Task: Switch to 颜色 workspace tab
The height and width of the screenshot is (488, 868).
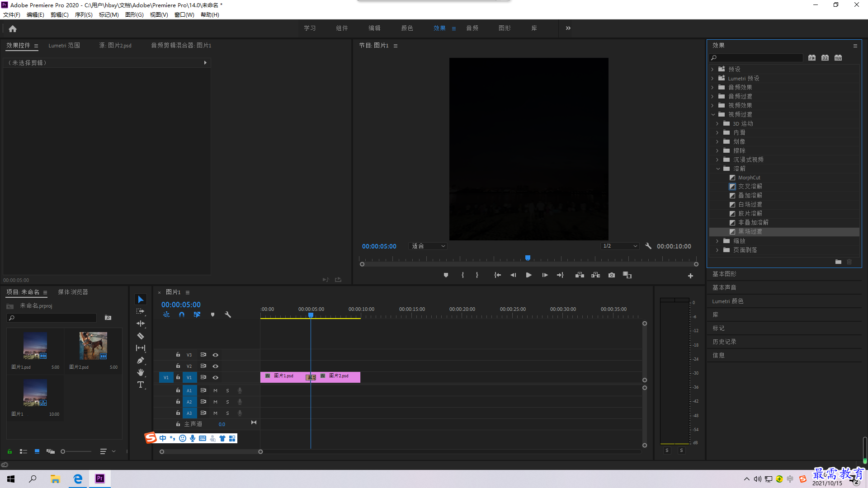Action: (x=407, y=28)
